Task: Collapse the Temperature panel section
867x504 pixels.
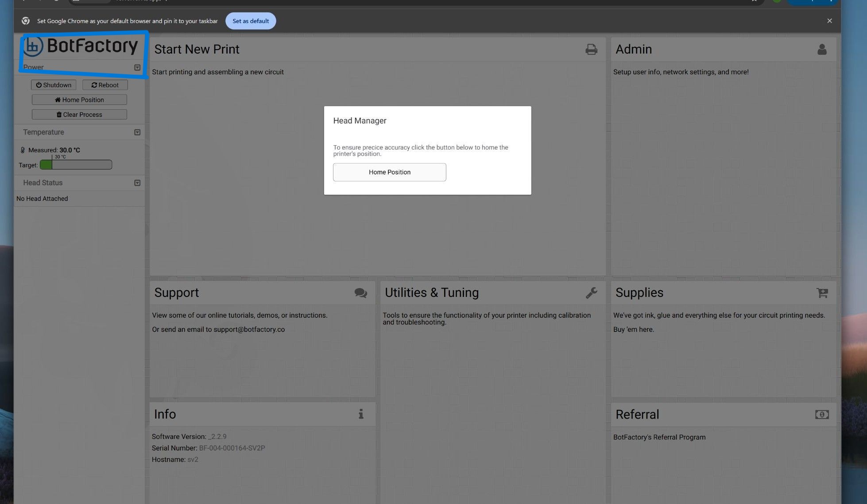Action: click(137, 132)
